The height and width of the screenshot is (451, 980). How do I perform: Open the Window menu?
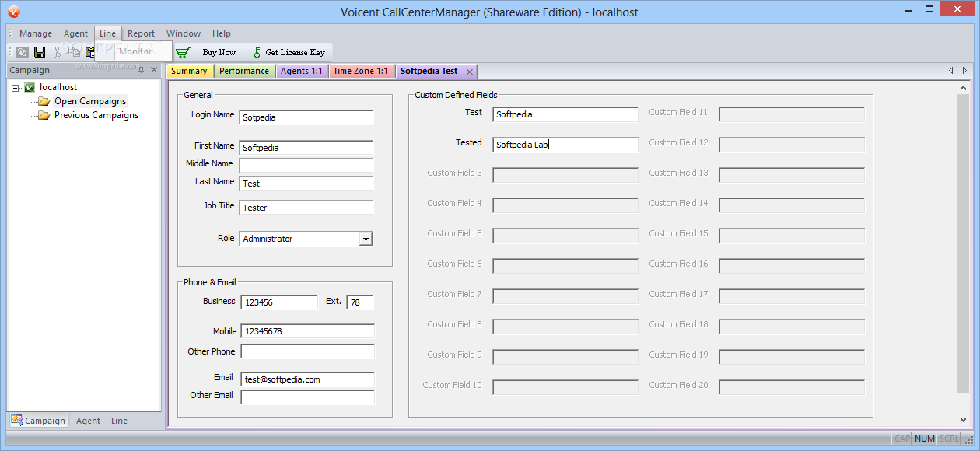184,33
